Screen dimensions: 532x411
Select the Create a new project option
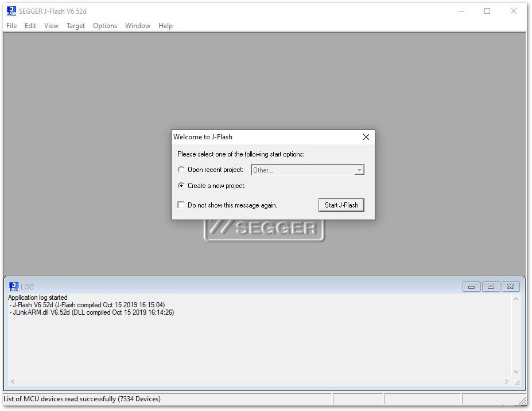[x=181, y=186]
